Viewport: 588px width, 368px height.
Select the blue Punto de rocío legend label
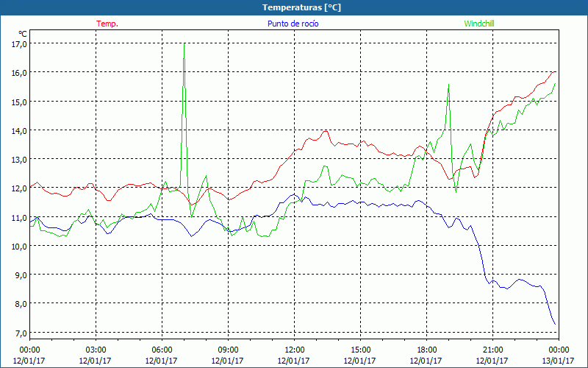point(293,24)
